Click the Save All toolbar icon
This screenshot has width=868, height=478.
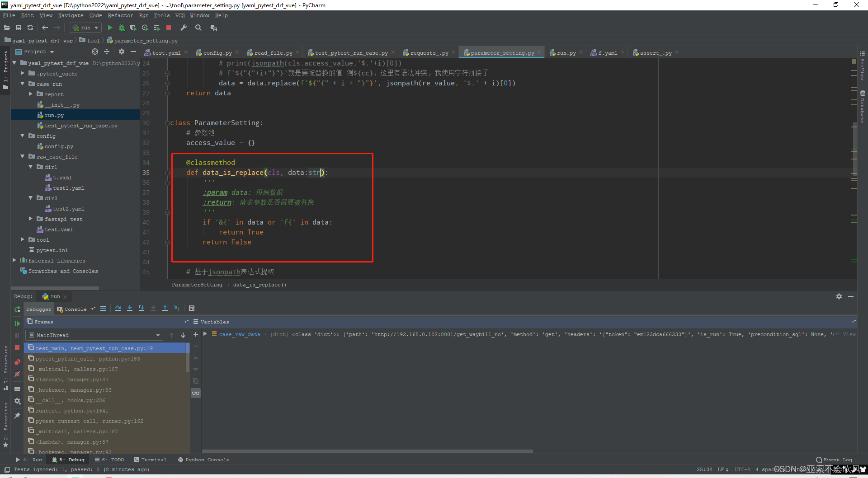(19, 28)
